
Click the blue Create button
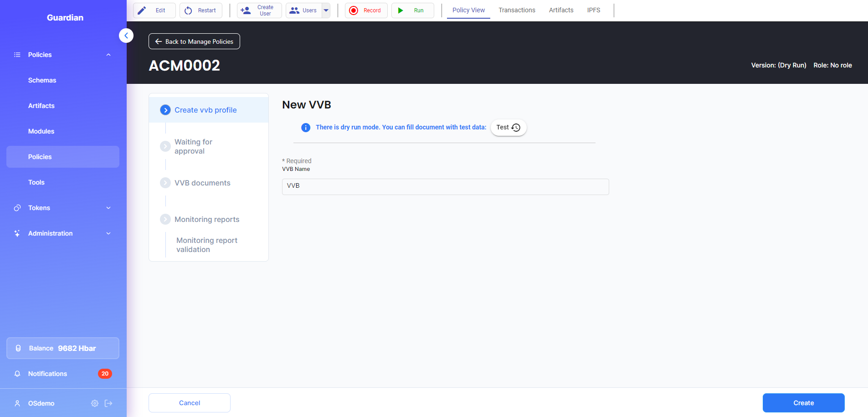[803, 403]
